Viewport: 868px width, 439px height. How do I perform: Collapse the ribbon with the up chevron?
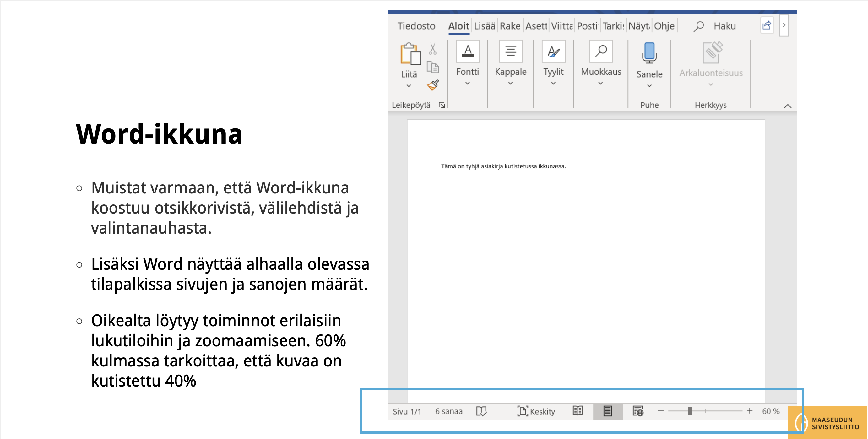tap(788, 106)
